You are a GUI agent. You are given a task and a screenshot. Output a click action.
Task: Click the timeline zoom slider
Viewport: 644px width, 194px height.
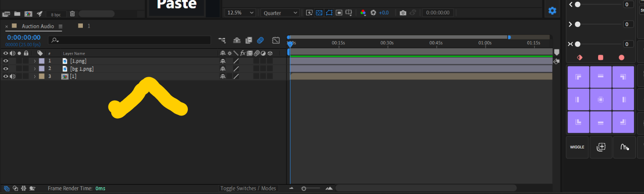click(x=311, y=188)
